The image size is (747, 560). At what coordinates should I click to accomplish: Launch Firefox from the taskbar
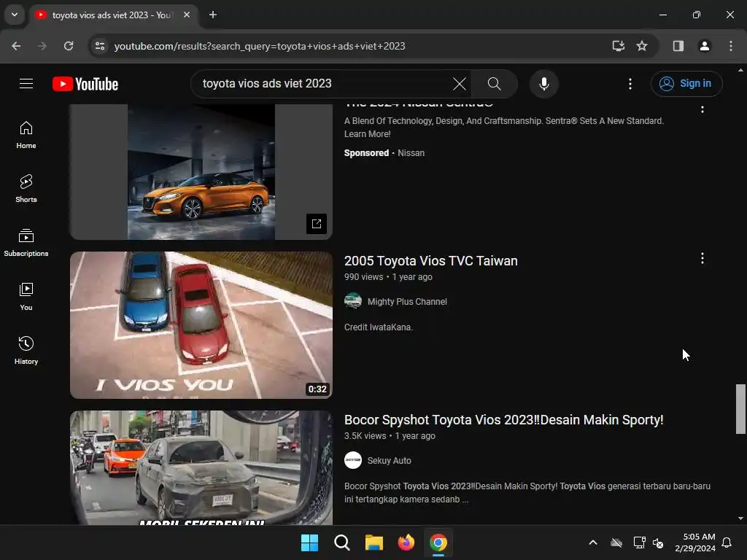click(406, 542)
